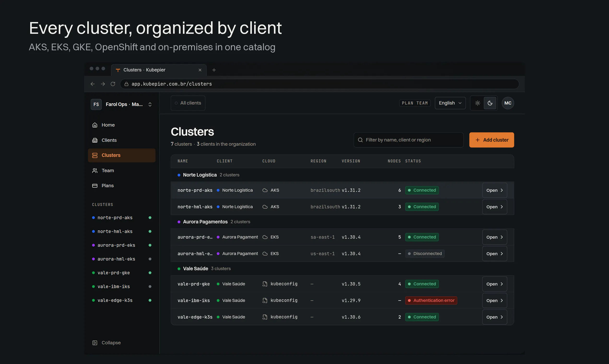
Task: Open the vale-ibm-iks cluster row
Action: click(x=494, y=301)
